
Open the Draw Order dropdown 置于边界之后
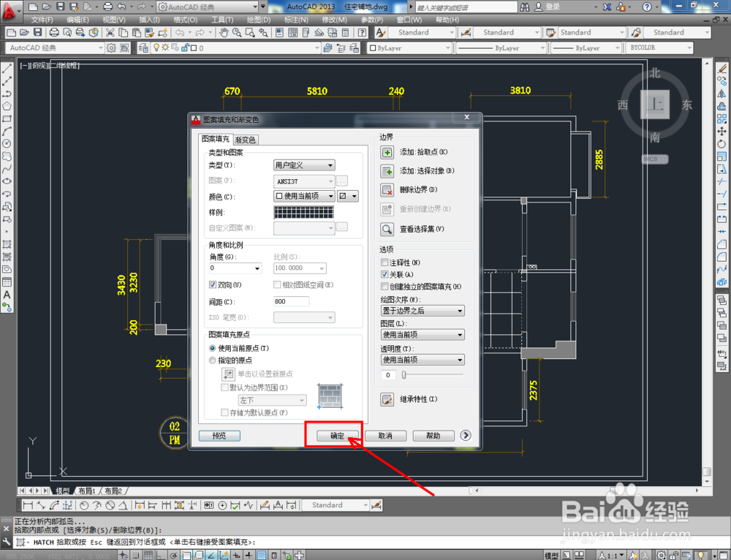coord(423,311)
